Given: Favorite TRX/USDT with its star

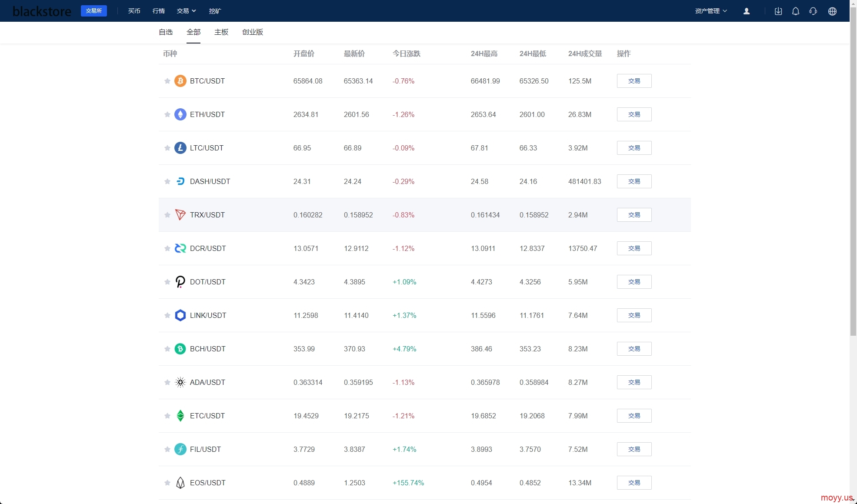Looking at the screenshot, I should tap(167, 215).
